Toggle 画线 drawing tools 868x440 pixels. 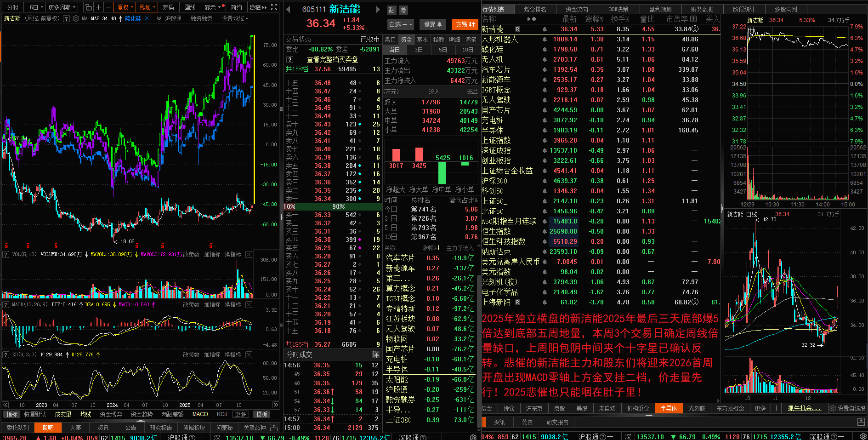pos(190,7)
